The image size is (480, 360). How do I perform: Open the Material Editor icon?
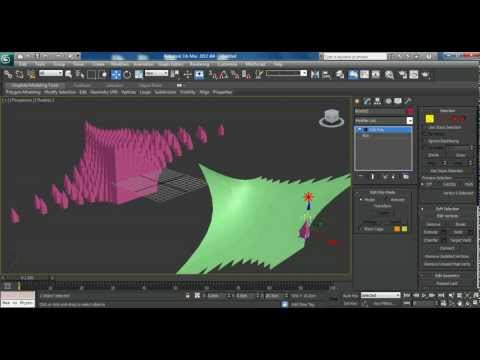[389, 74]
